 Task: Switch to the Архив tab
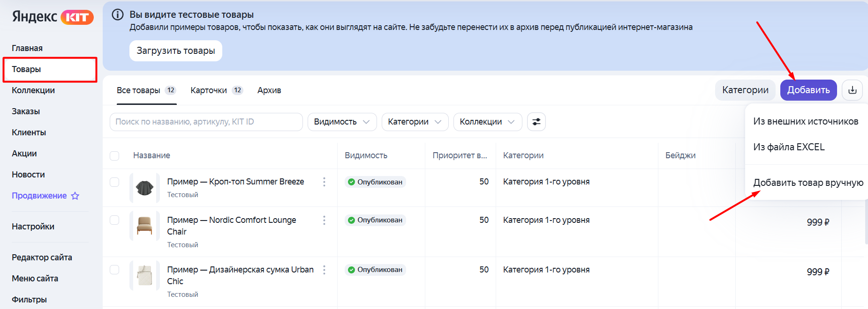coord(269,90)
